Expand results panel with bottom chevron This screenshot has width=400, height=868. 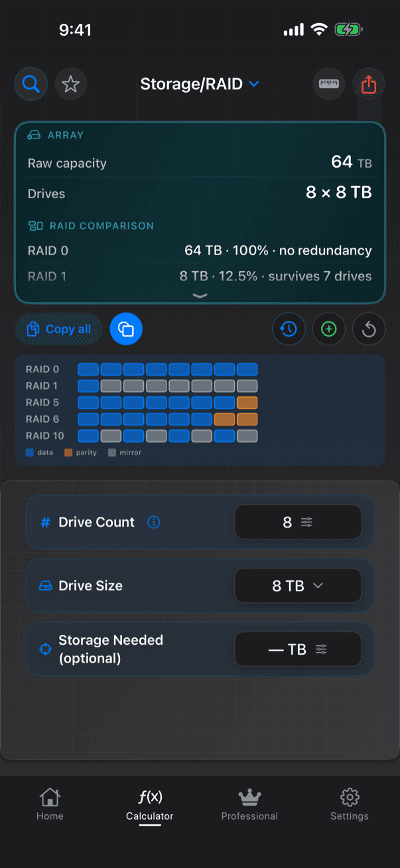[x=200, y=296]
